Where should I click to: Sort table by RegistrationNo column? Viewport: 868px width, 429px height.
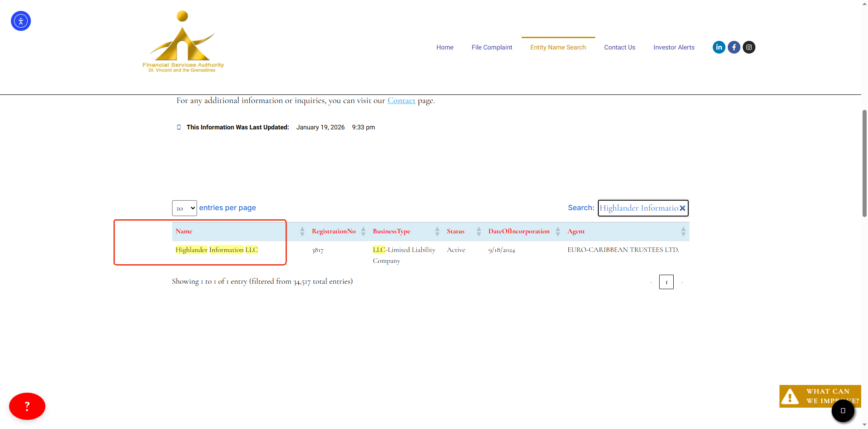[334, 232]
